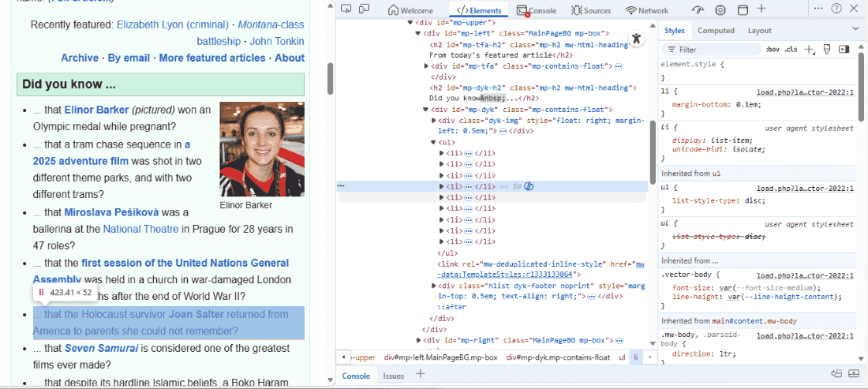This screenshot has width=868, height=389.
Task: Open DevTools help question-mark icon
Action: 836,9
